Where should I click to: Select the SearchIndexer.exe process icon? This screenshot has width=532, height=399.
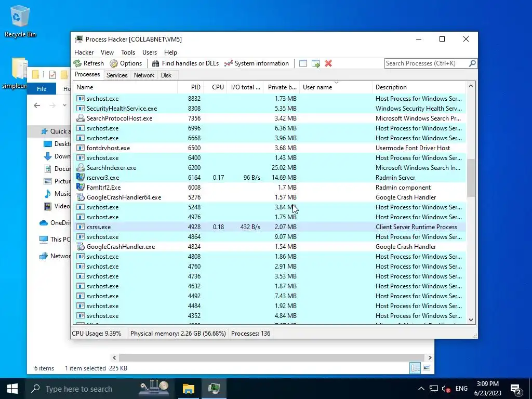[81, 168]
